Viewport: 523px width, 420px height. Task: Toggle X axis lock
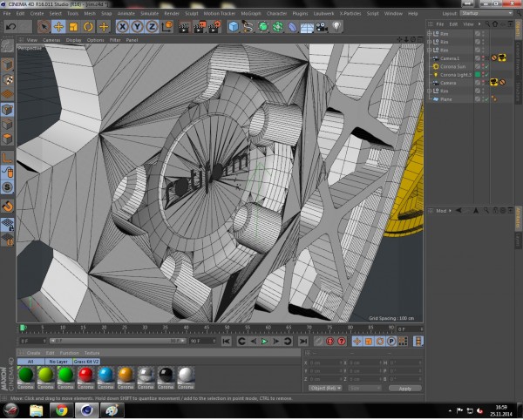122,27
